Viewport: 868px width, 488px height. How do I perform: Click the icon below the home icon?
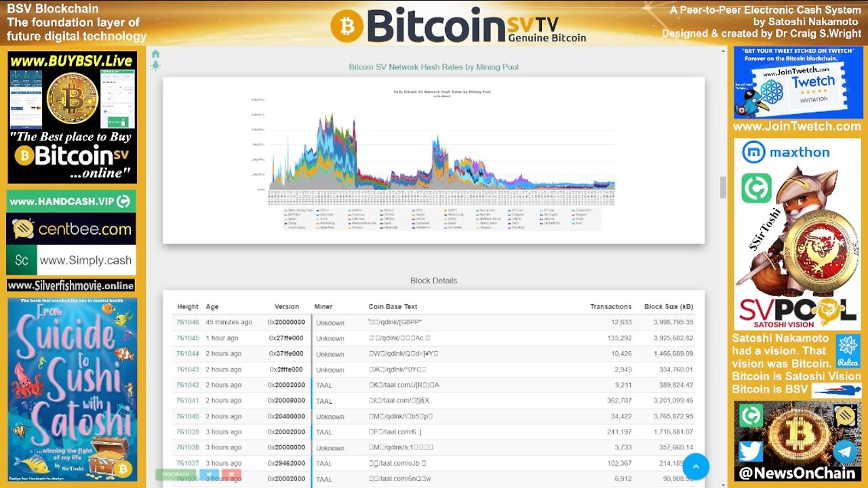tap(155, 66)
